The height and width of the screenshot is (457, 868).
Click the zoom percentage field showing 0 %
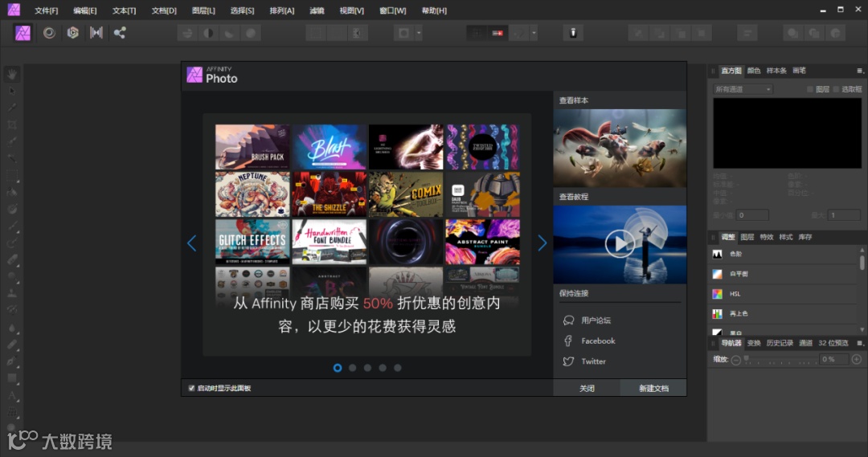coord(833,360)
